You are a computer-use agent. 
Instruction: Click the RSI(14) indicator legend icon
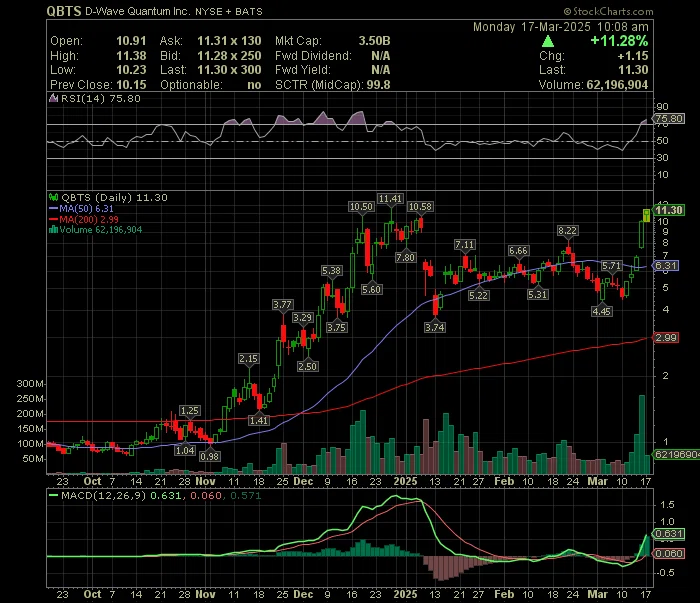[x=53, y=98]
